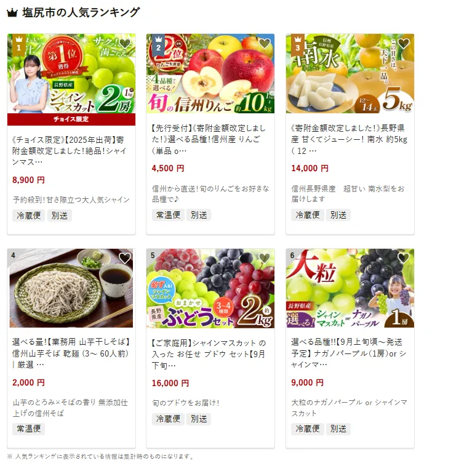
Task: Toggle favorite heart on 南水 5kg pear item
Action: [404, 44]
